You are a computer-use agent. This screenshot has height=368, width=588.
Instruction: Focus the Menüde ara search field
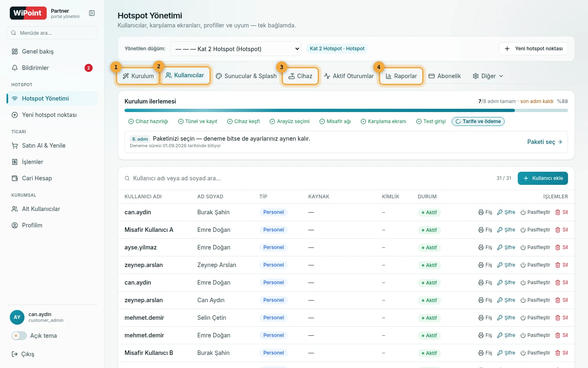[52, 33]
